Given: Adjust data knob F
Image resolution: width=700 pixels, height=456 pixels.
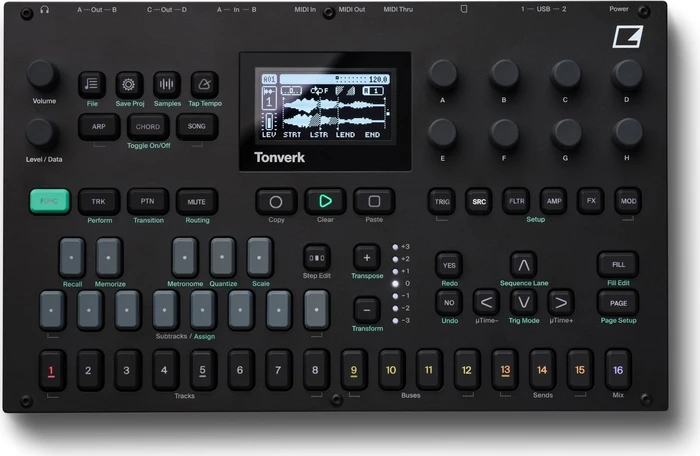Looking at the screenshot, I should click(x=504, y=133).
